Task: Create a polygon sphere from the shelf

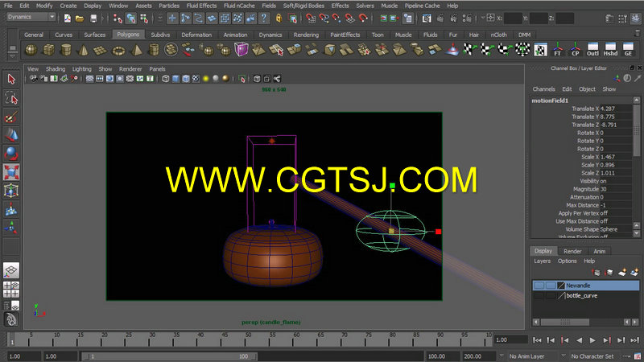Action: tap(31, 50)
